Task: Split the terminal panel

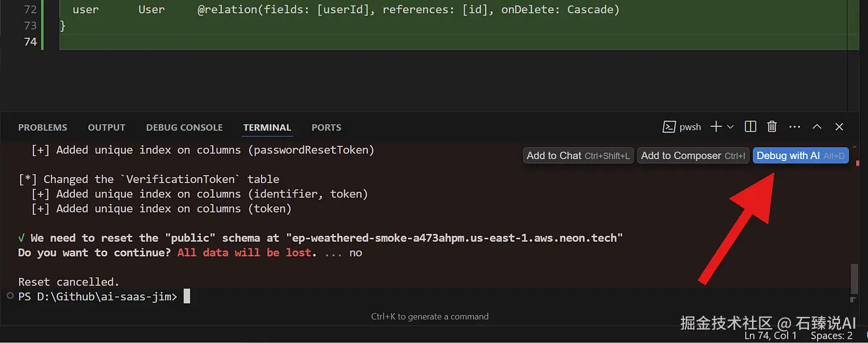Action: pos(750,127)
